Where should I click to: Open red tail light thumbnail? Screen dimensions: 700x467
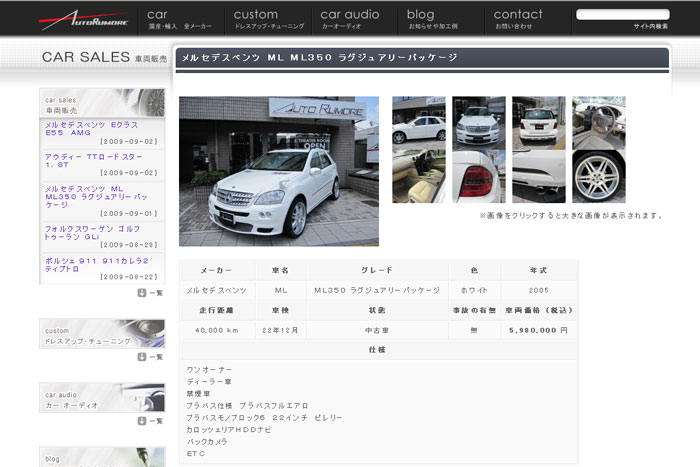(x=479, y=176)
